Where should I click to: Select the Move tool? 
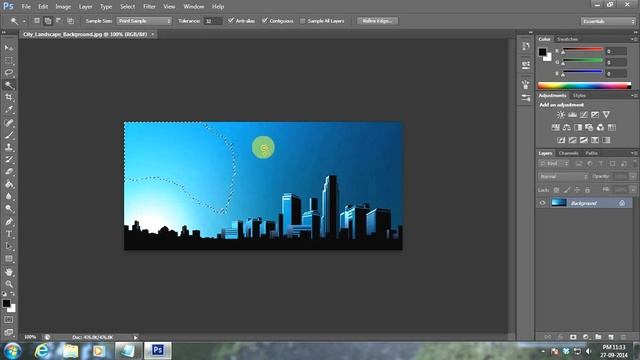click(x=9, y=48)
